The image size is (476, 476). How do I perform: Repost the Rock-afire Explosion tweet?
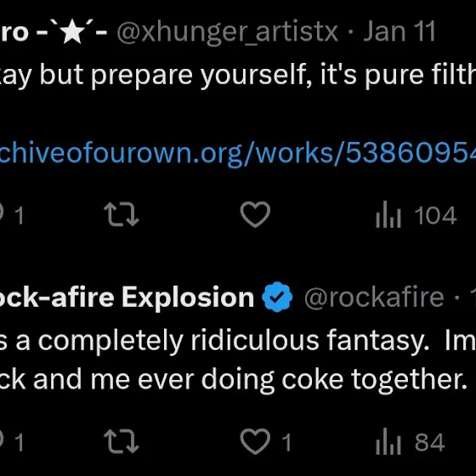(121, 441)
